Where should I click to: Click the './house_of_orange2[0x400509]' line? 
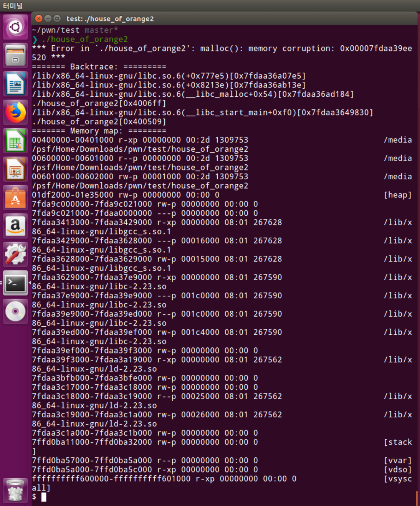(x=99, y=121)
